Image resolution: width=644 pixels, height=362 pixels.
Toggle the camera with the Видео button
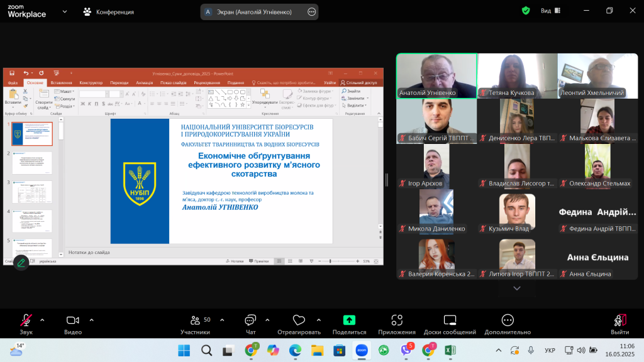click(73, 321)
